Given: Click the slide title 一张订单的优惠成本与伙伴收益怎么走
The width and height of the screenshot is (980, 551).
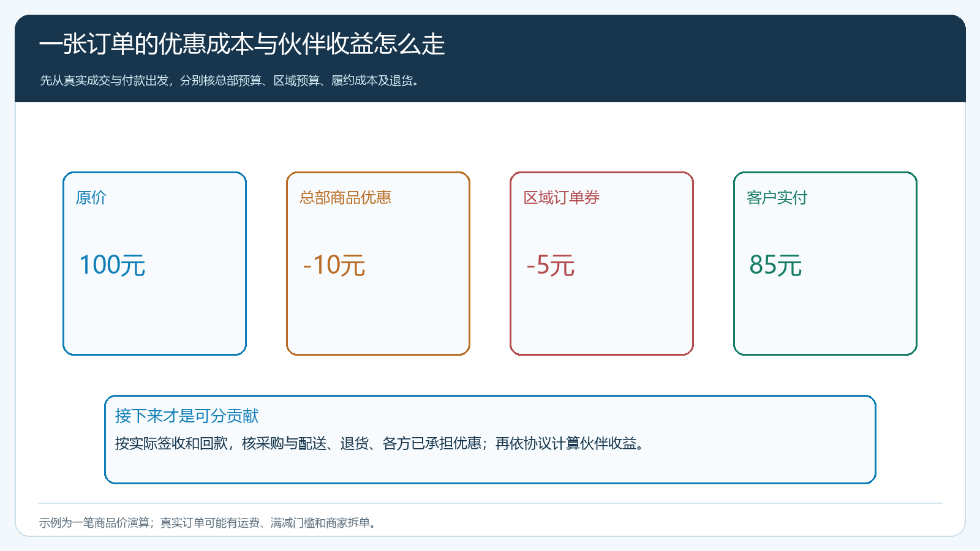Looking at the screenshot, I should coord(242,44).
